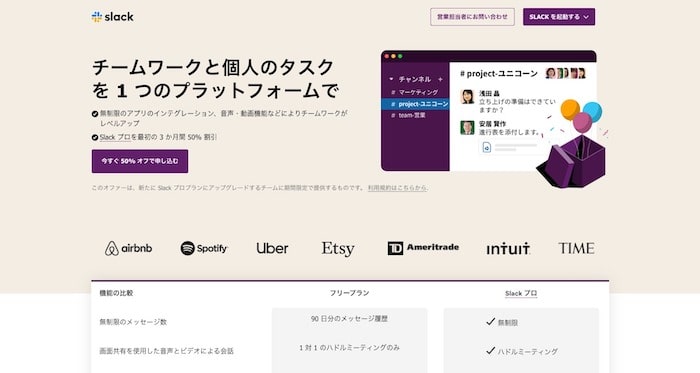Click the # project-ユニコーン channel title
Viewport: 700px width, 373px height.
click(x=499, y=74)
